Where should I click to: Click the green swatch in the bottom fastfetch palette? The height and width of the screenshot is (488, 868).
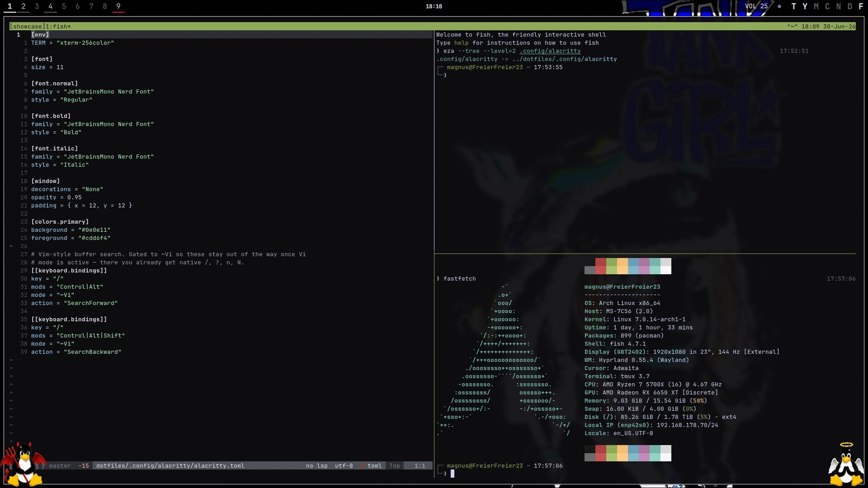(612, 453)
